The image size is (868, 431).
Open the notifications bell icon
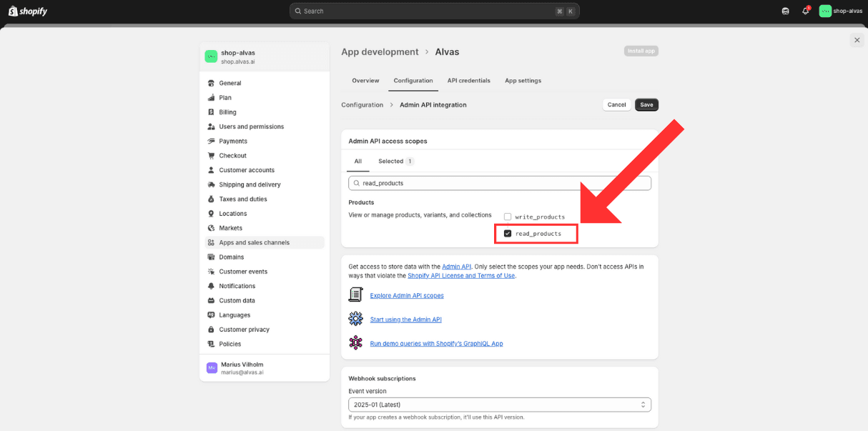tap(805, 11)
